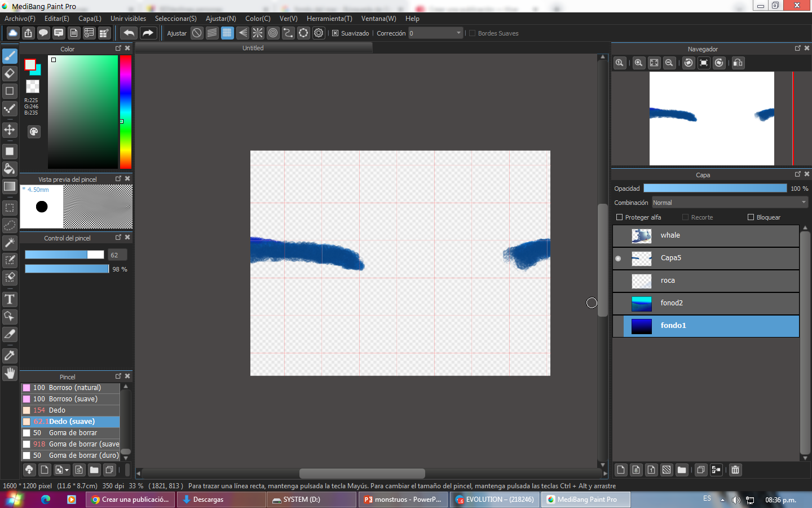Open the Ventana(W) menu

tap(379, 19)
